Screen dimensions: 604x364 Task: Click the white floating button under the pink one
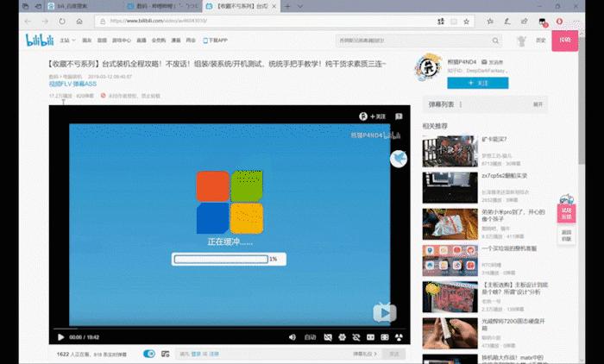coord(566,235)
